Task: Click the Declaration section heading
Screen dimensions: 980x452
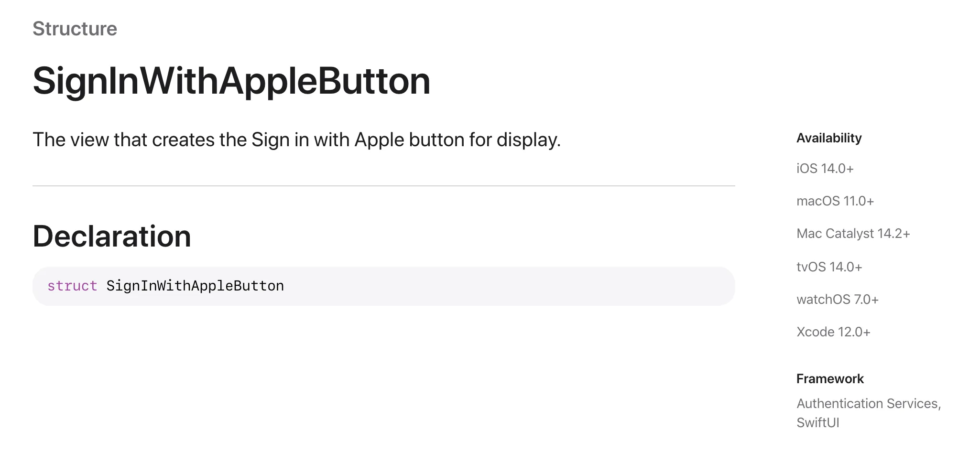Action: (112, 236)
